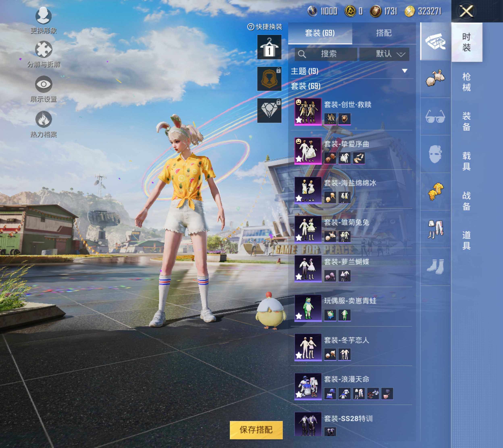The height and width of the screenshot is (448, 503).
Task: Click the 快捷换装 label
Action: point(269,27)
